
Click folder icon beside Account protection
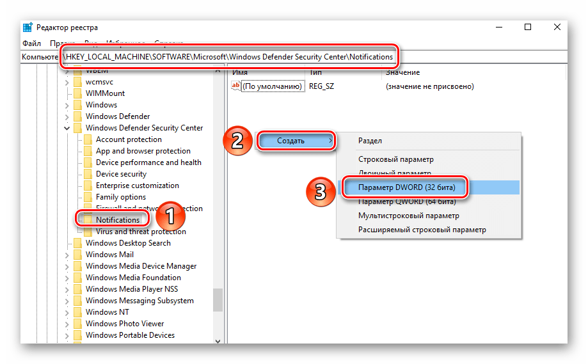point(88,139)
